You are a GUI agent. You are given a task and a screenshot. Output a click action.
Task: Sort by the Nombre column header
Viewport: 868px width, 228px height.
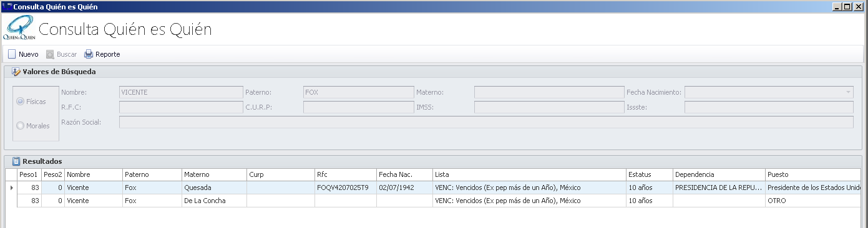tap(93, 175)
